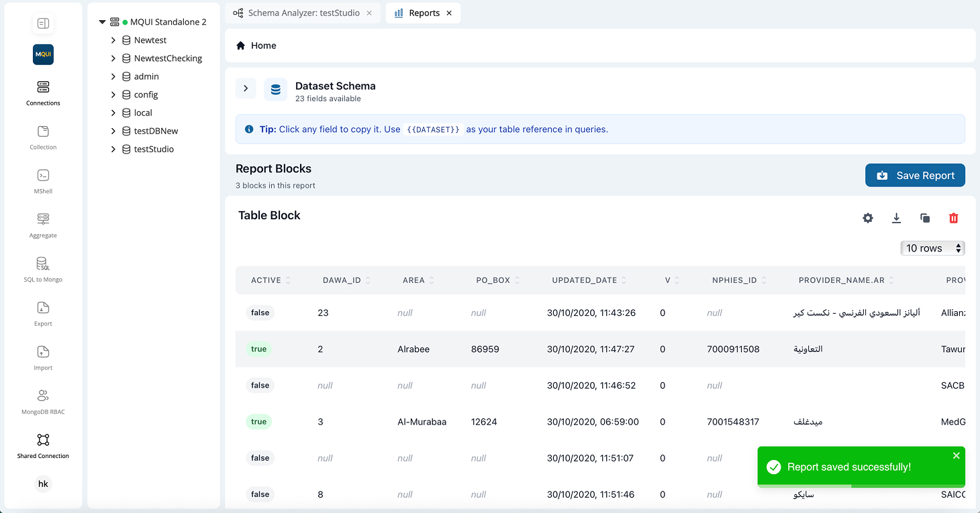The image size is (980, 513).
Task: Open the MShell sidebar icon
Action: [43, 176]
